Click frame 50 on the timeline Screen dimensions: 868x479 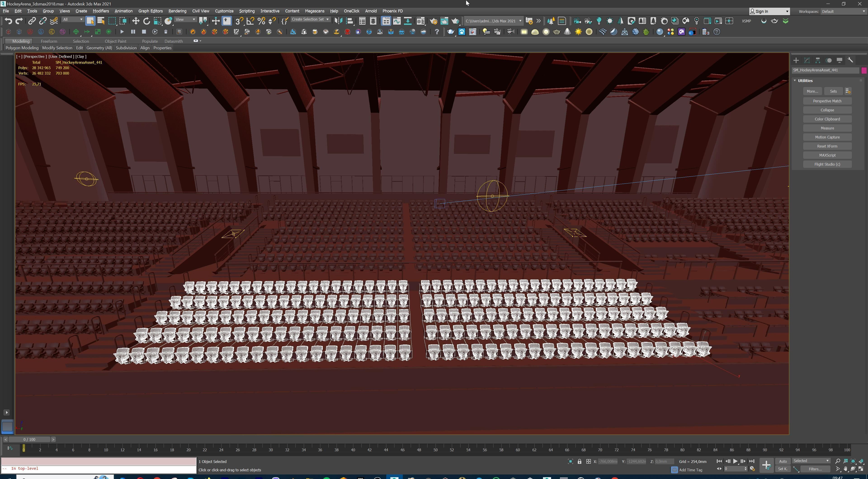[435, 450]
